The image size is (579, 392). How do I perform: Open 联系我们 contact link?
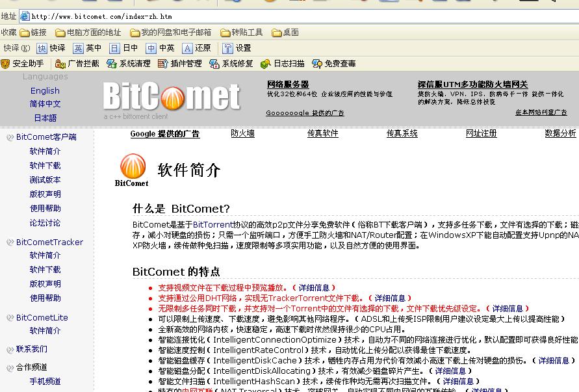tap(31, 349)
